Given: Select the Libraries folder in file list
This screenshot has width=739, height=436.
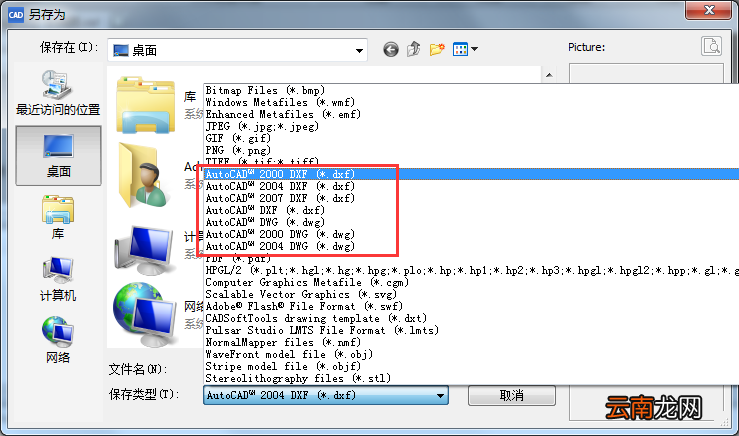Looking at the screenshot, I should tap(146, 105).
